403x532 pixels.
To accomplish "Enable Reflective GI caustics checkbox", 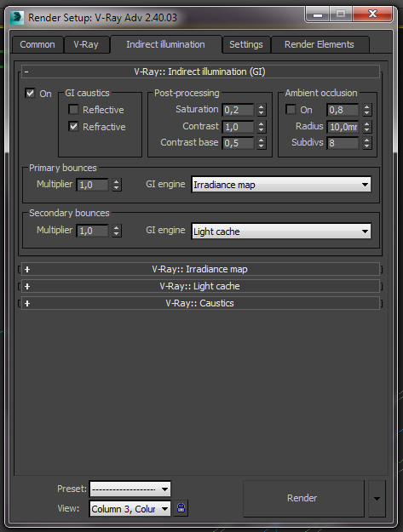I will (x=73, y=110).
